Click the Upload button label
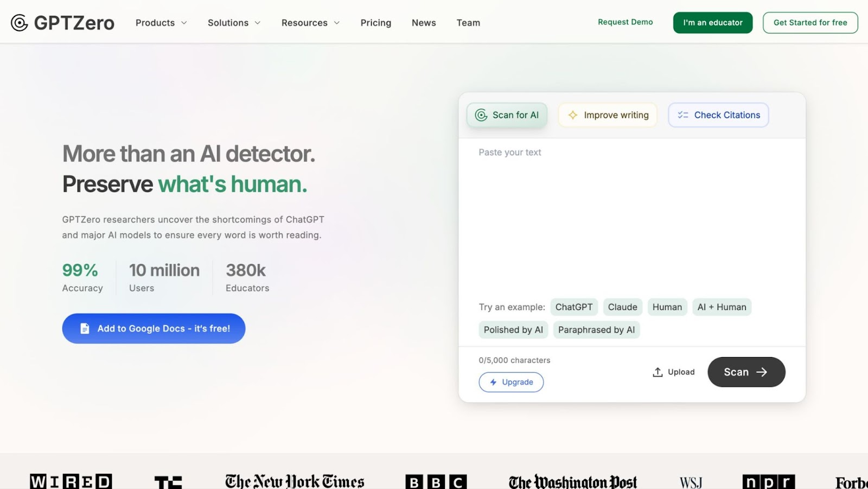 click(x=681, y=372)
